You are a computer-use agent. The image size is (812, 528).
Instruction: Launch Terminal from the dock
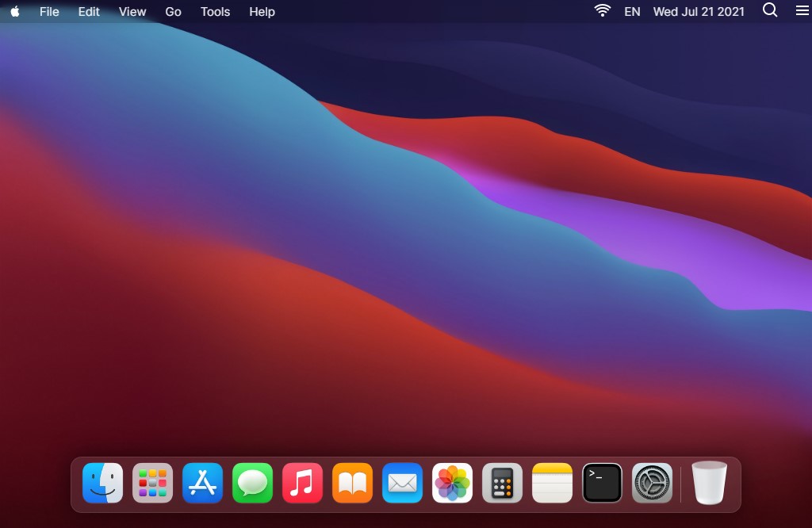pyautogui.click(x=603, y=483)
